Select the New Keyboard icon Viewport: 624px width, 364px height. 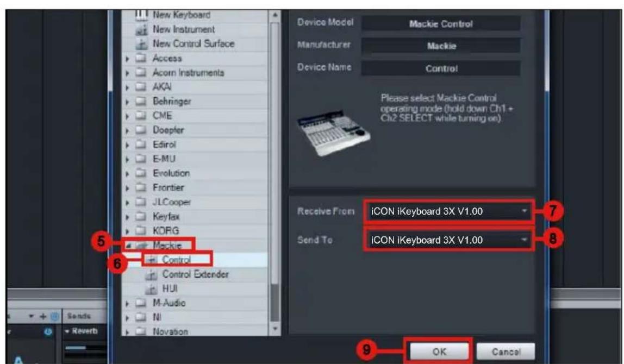(141, 15)
